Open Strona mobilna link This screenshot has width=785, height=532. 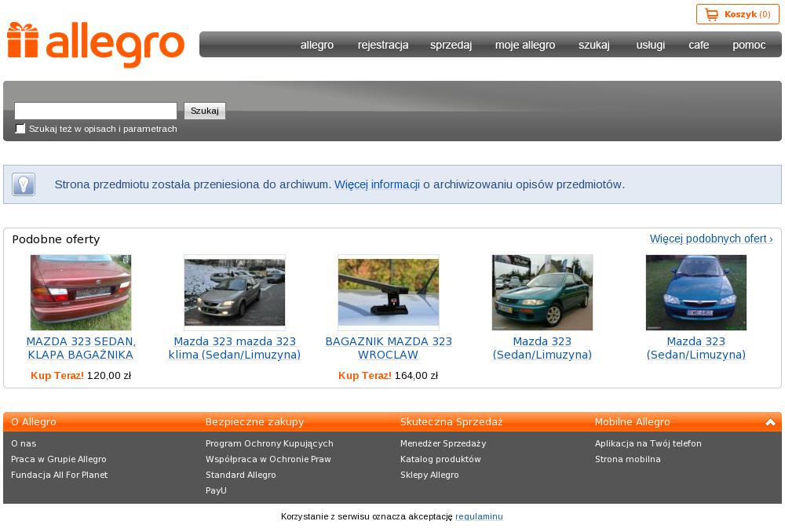[628, 459]
